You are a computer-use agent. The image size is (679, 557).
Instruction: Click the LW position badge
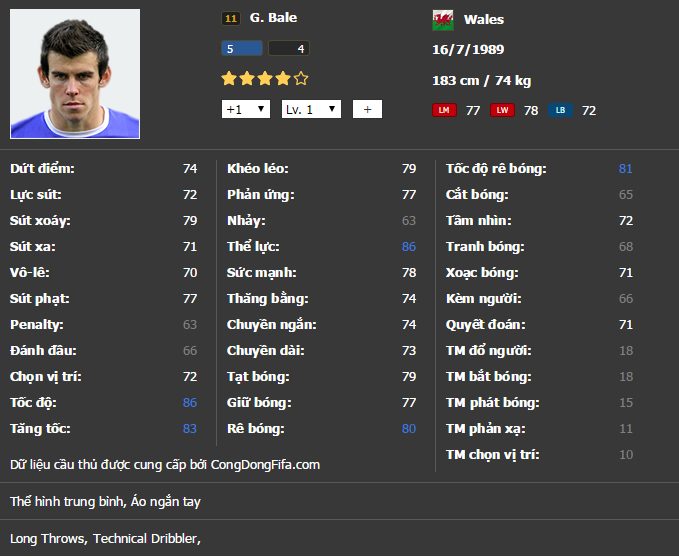click(502, 110)
